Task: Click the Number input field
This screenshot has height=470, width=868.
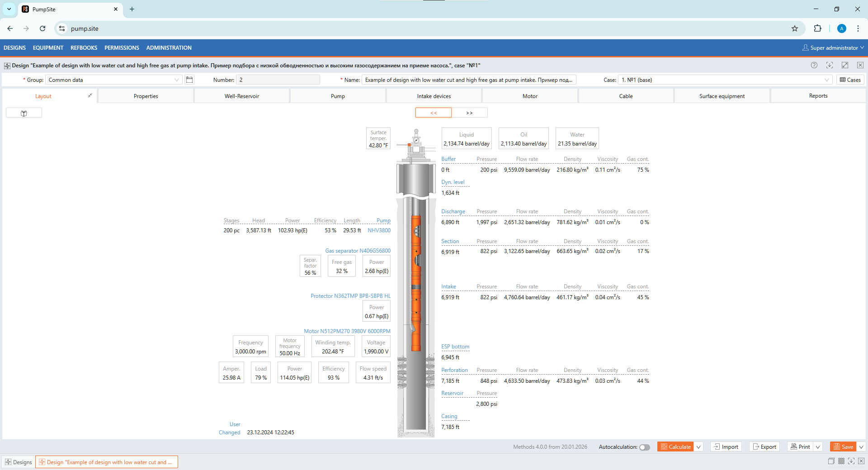Action: click(x=278, y=80)
